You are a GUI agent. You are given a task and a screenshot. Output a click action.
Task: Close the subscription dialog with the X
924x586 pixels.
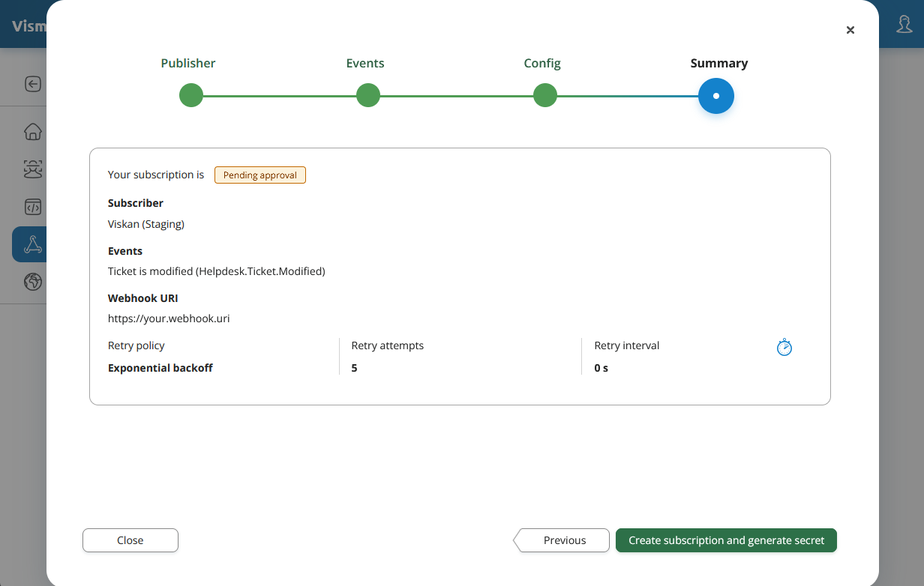pyautogui.click(x=850, y=30)
